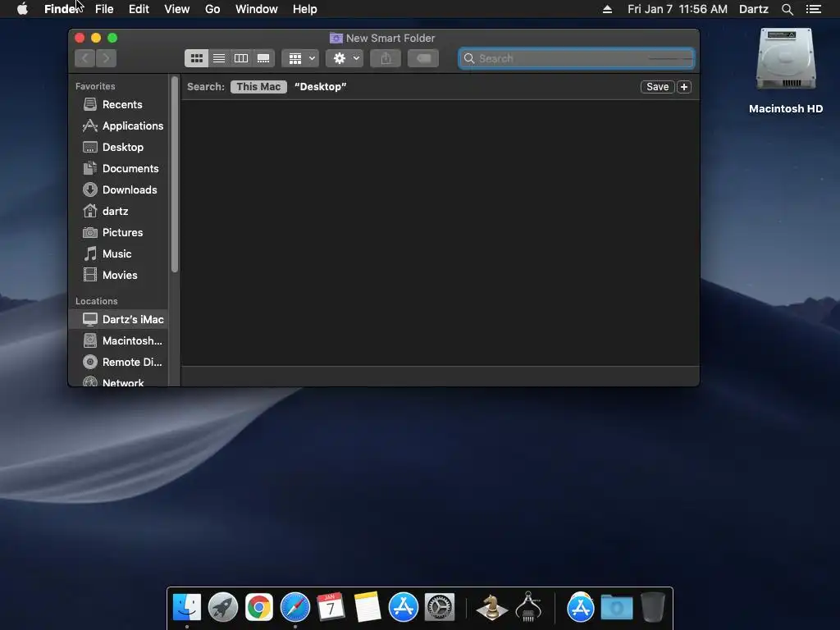
Task: Open the Edit menu
Action: coord(139,9)
